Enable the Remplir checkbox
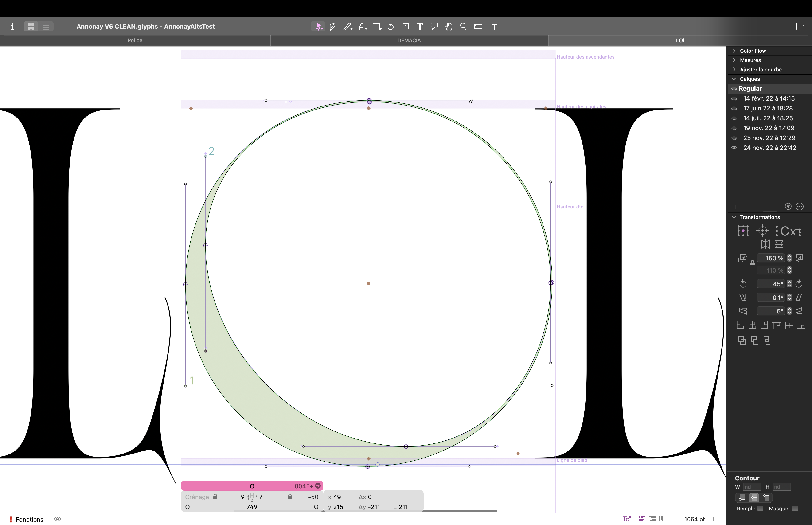 click(760, 509)
